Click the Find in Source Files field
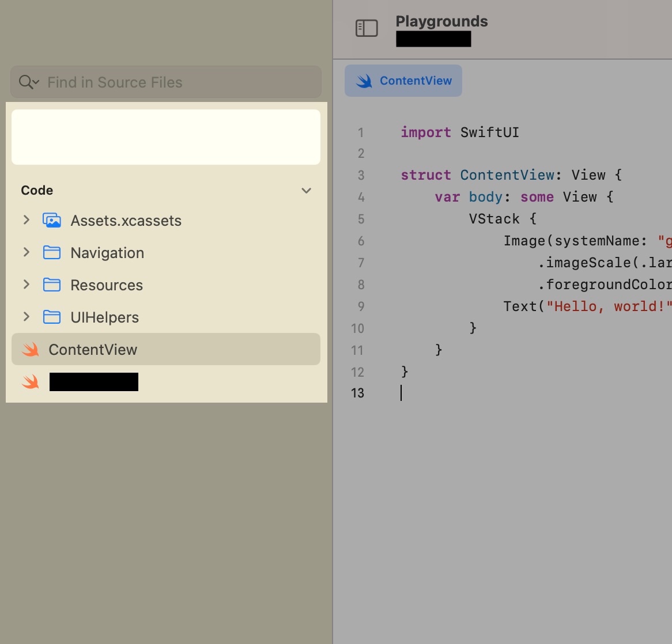The height and width of the screenshot is (644, 672). [x=173, y=82]
